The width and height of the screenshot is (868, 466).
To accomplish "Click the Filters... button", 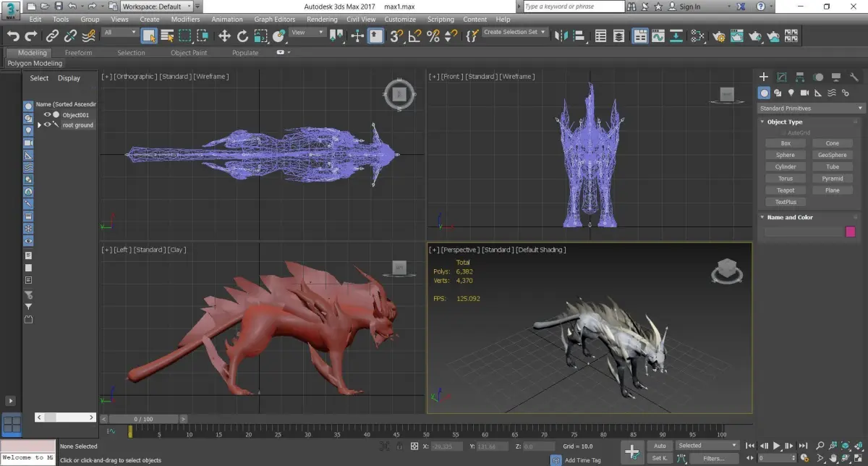I will [713, 458].
